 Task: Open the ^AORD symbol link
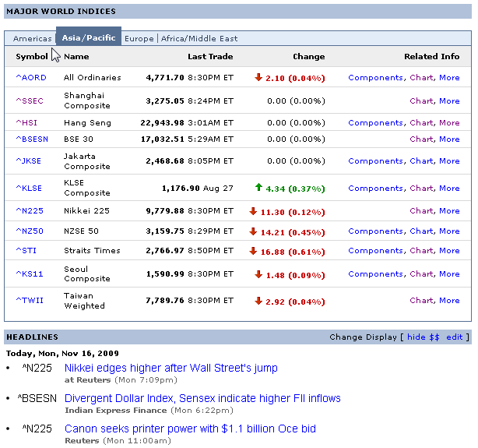click(x=31, y=78)
